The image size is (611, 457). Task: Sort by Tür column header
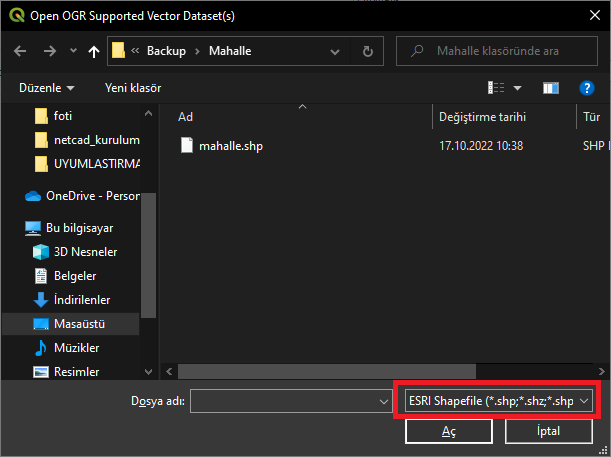tap(593, 116)
